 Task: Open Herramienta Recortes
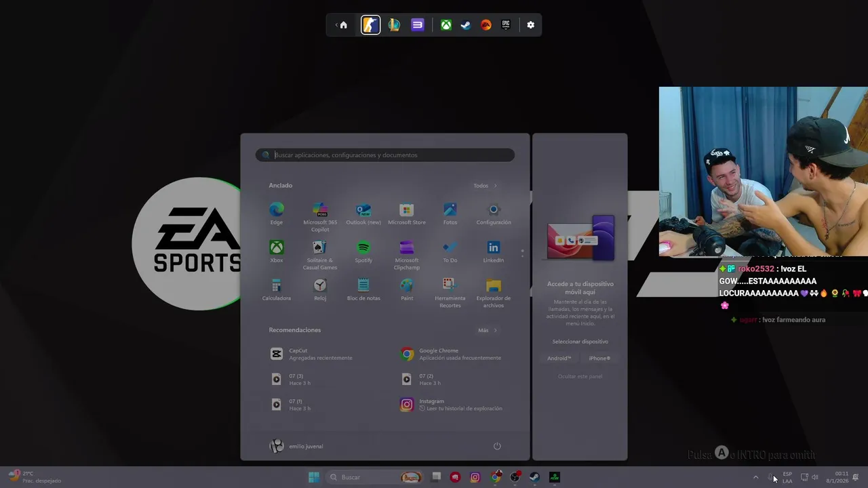coord(450,293)
